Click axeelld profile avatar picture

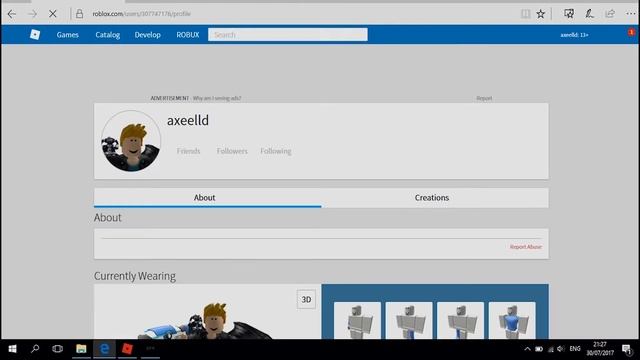(131, 141)
